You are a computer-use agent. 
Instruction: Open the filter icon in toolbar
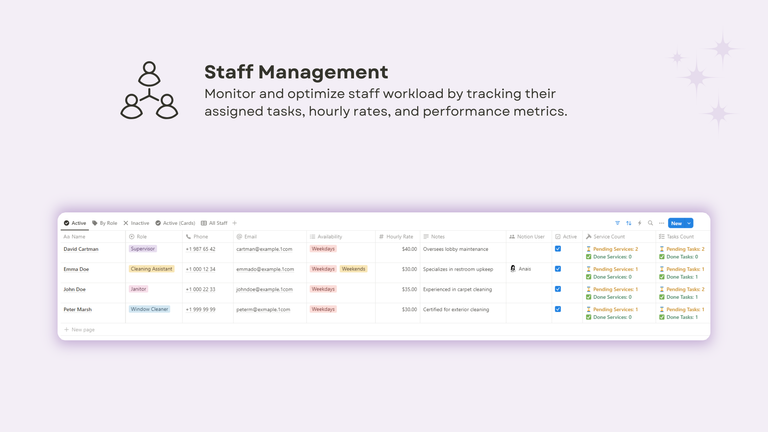pos(617,223)
